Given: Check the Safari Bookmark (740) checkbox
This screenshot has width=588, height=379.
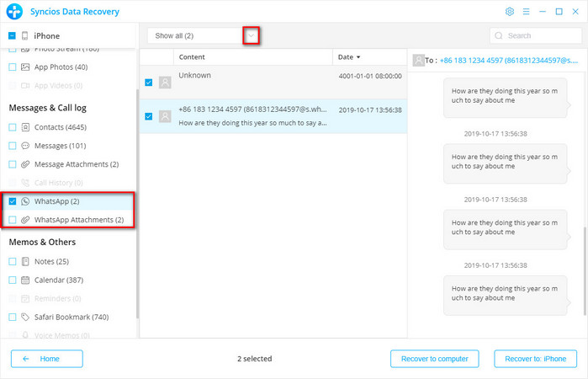Looking at the screenshot, I should [x=13, y=317].
